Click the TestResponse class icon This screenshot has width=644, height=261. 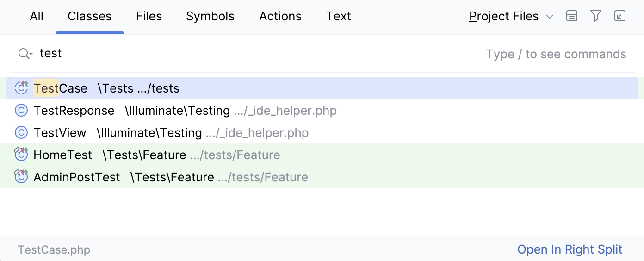click(x=21, y=111)
